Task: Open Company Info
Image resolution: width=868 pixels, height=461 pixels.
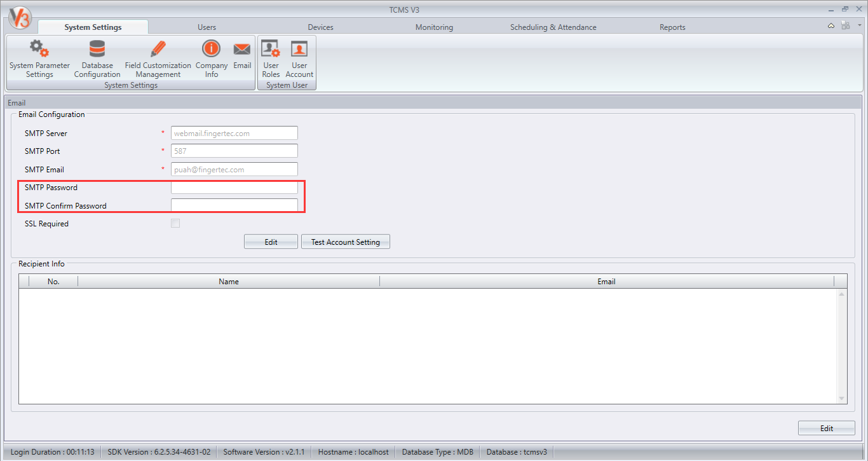Action: point(211,58)
